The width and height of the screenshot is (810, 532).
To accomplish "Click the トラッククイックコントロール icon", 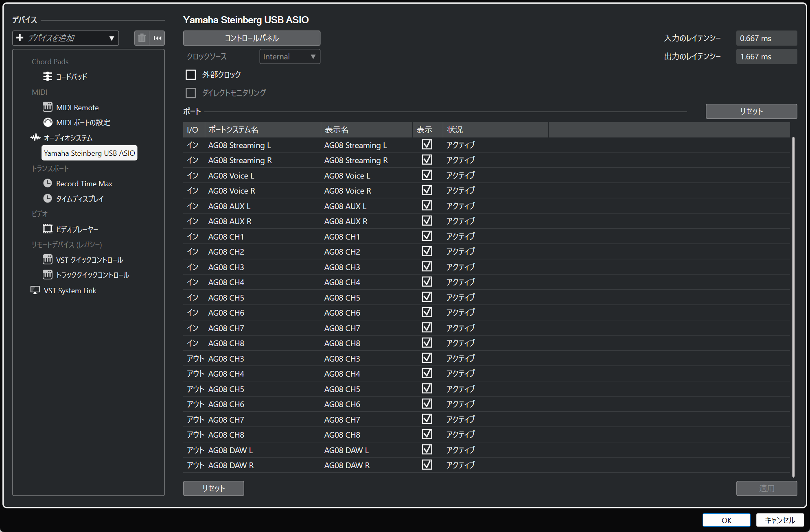I will 48,275.
